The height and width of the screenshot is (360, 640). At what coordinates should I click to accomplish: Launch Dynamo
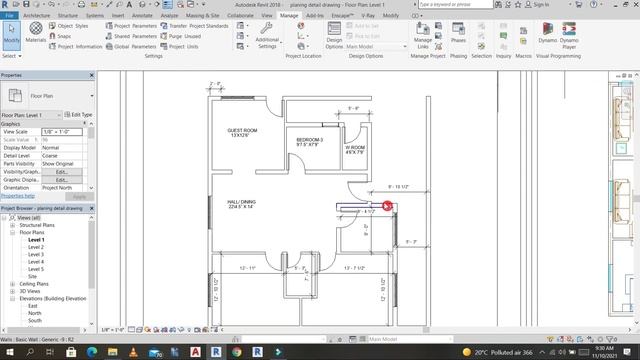[547, 33]
